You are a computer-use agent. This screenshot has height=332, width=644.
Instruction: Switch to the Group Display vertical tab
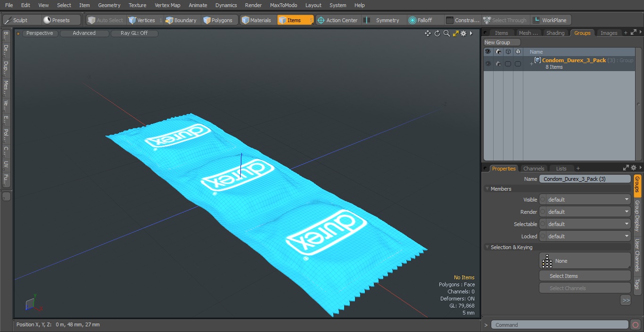tap(637, 216)
